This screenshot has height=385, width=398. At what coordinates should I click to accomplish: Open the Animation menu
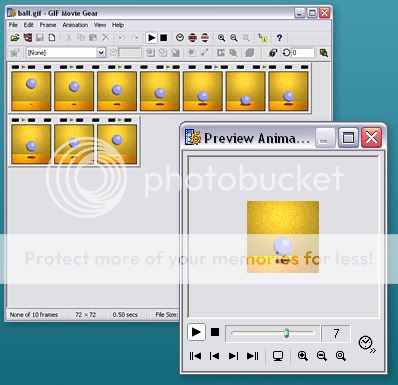pos(75,25)
